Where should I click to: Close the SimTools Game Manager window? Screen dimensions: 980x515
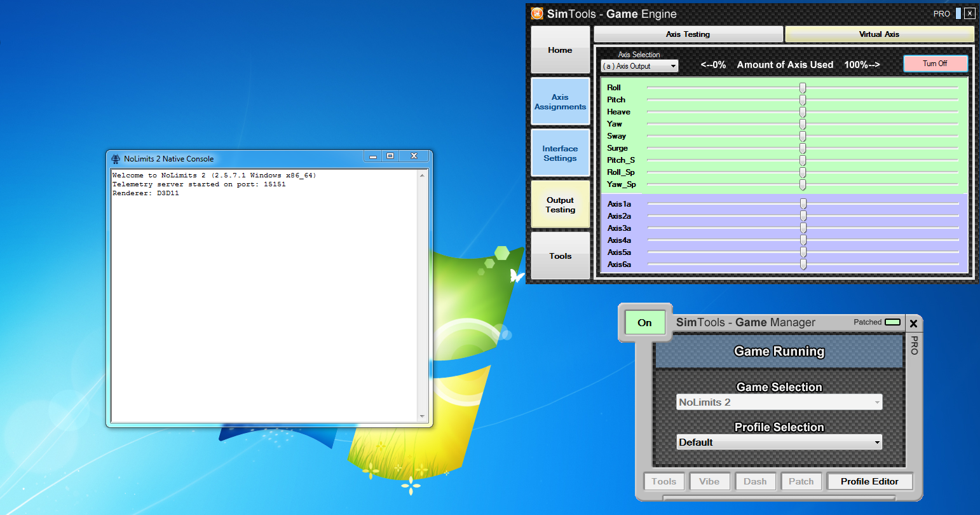click(913, 323)
